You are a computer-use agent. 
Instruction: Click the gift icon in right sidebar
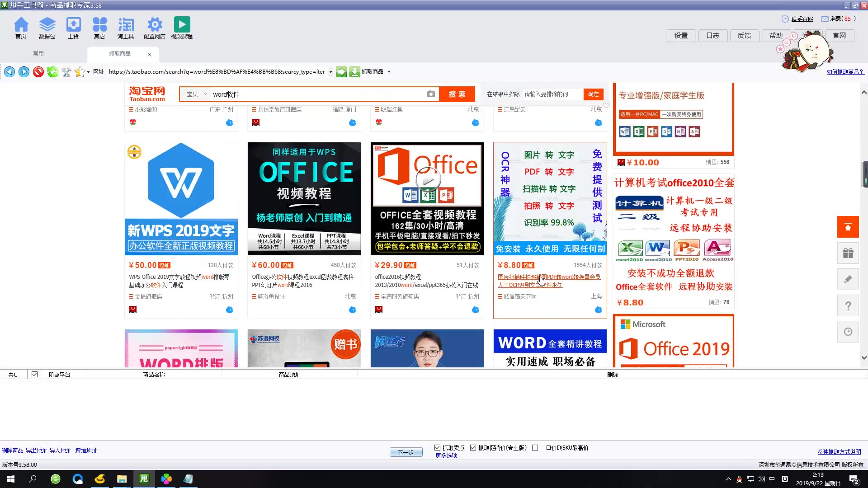click(x=848, y=253)
